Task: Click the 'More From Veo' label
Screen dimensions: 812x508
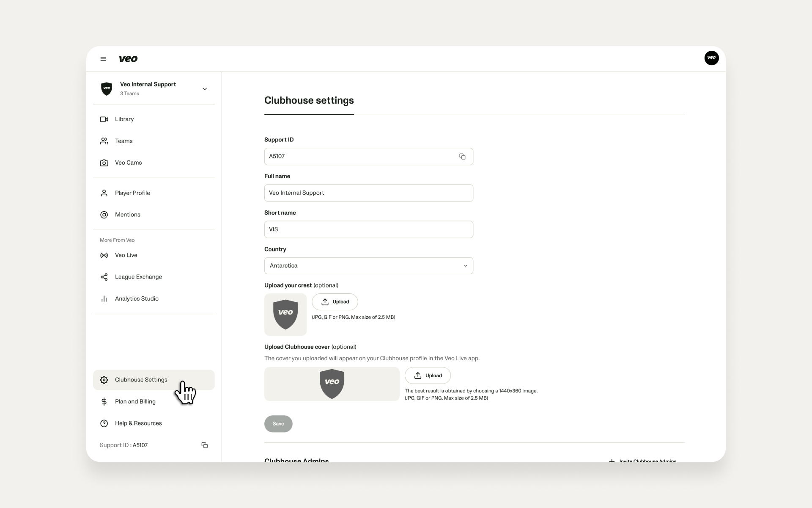Action: 117,240
